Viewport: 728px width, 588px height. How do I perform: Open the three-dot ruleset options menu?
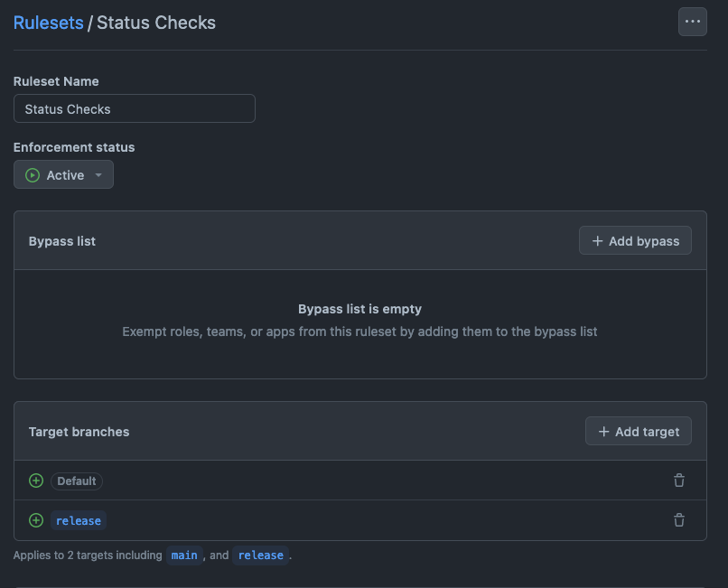[x=692, y=22]
